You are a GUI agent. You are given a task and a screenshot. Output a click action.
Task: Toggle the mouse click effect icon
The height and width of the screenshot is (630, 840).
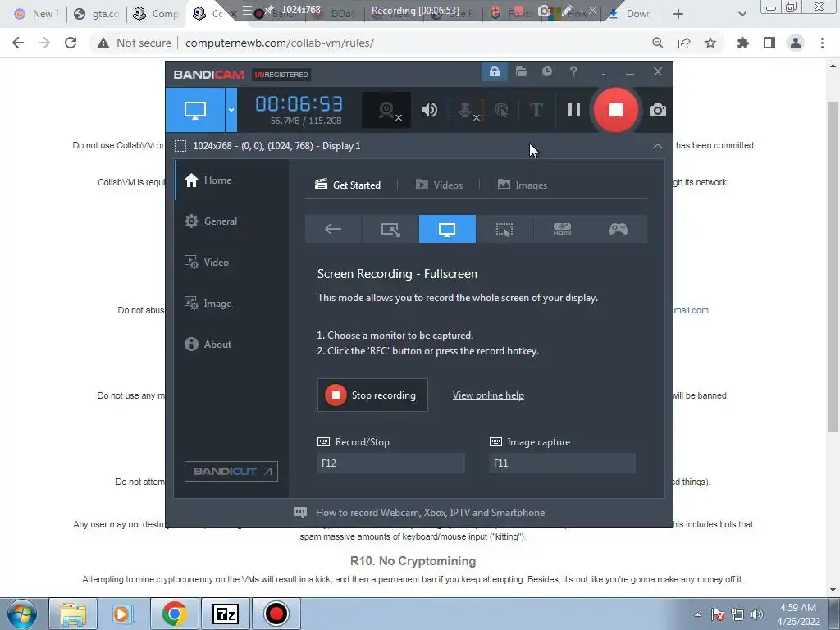click(x=501, y=111)
